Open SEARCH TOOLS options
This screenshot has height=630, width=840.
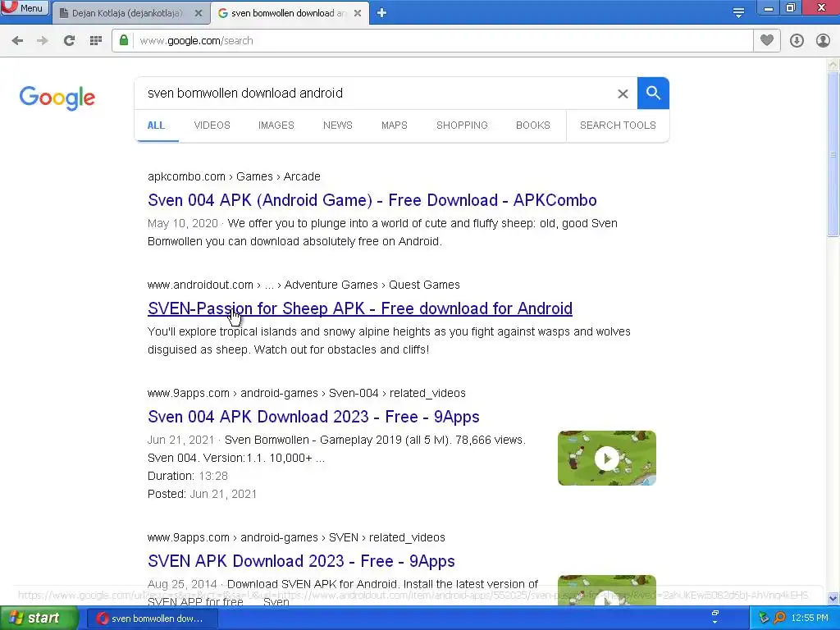(x=618, y=126)
